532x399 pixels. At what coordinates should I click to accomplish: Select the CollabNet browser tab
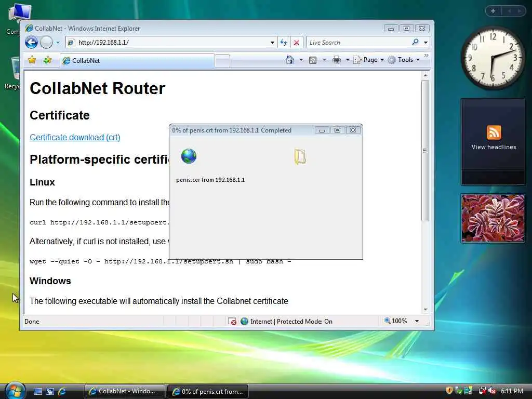pyautogui.click(x=137, y=61)
